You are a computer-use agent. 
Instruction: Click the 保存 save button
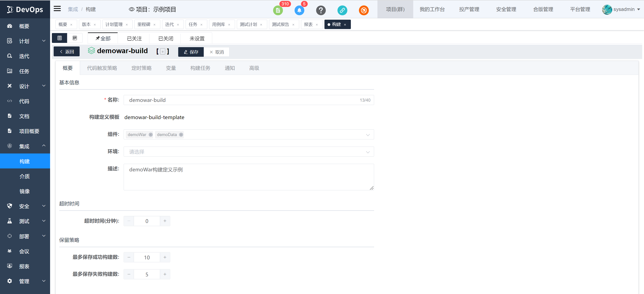191,52
